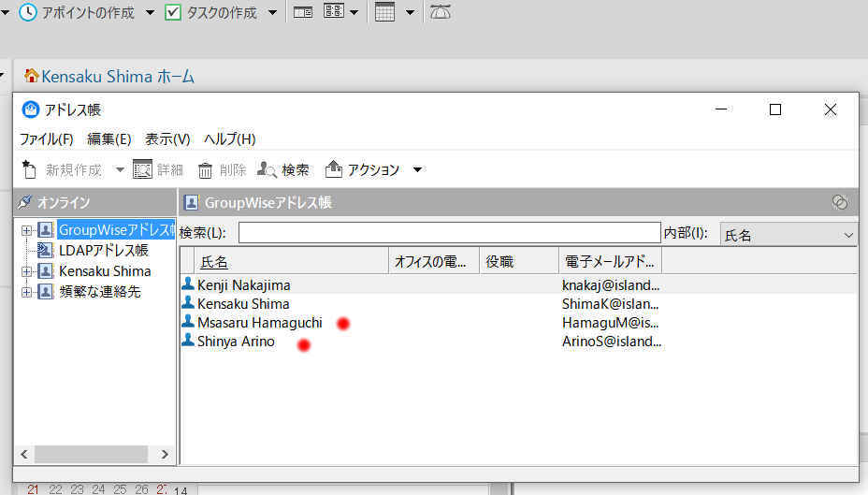The image size is (868, 495).
Task: Click the 詳細 text button
Action: (170, 170)
